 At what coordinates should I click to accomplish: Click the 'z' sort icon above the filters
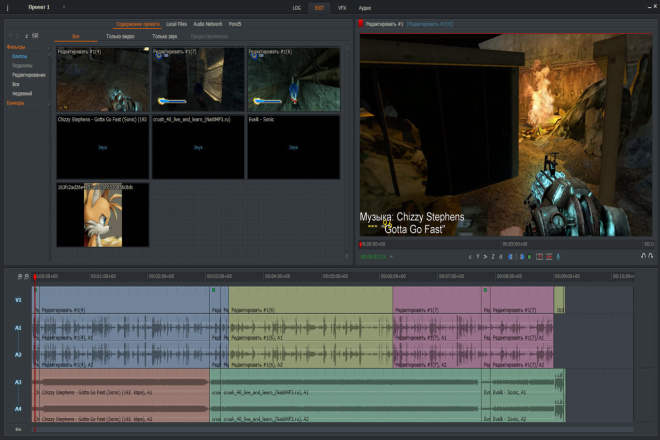pyautogui.click(x=27, y=36)
